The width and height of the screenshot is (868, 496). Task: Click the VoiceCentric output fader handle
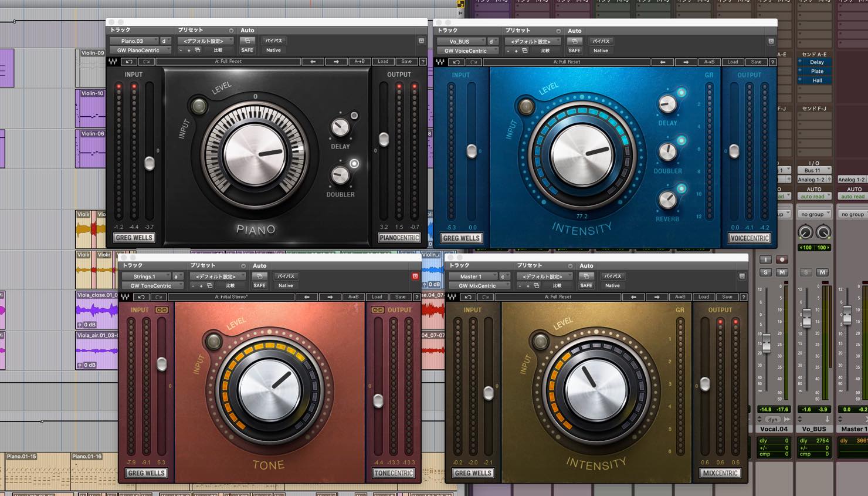pyautogui.click(x=734, y=151)
